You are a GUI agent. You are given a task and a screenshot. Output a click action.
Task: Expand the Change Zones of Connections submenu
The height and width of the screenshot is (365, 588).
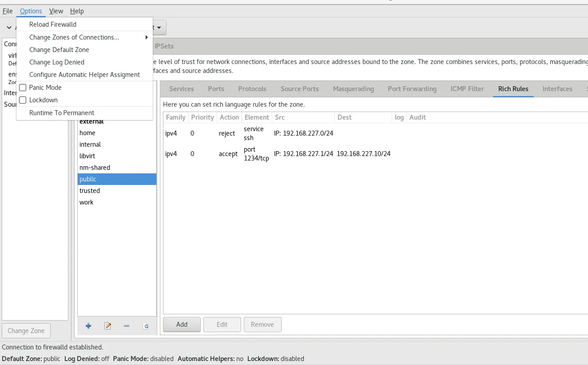tap(84, 37)
